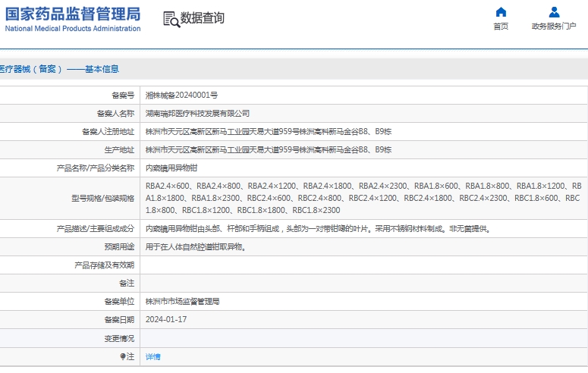Viewport: 588px width, 373px height.
Task: Click the 备案单位 row label
Action: 119,302
